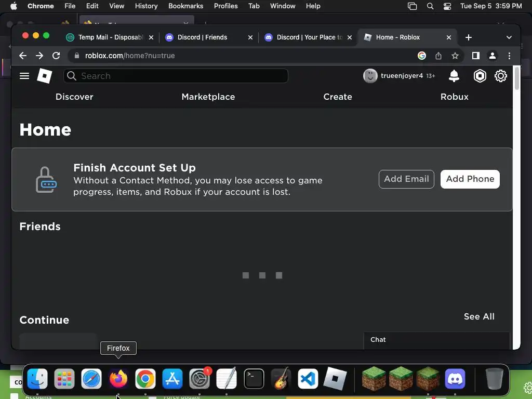Launch Visual Studio Code from Dock
Image resolution: width=532 pixels, height=399 pixels.
point(308,378)
